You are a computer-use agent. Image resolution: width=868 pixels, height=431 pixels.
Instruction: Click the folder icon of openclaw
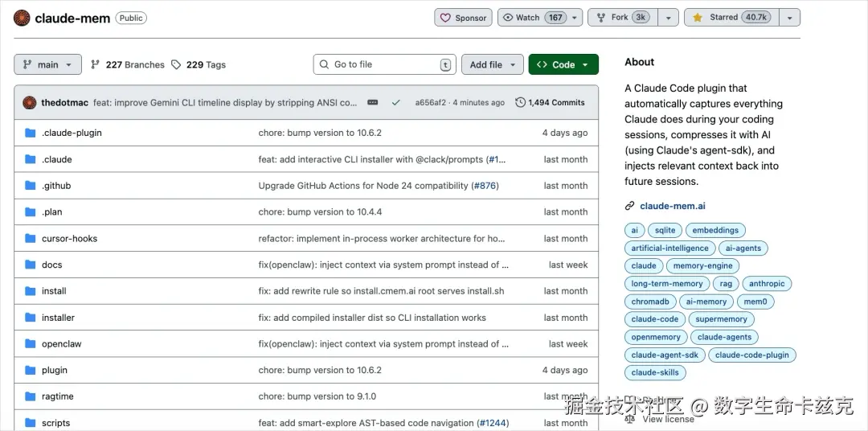click(x=31, y=343)
